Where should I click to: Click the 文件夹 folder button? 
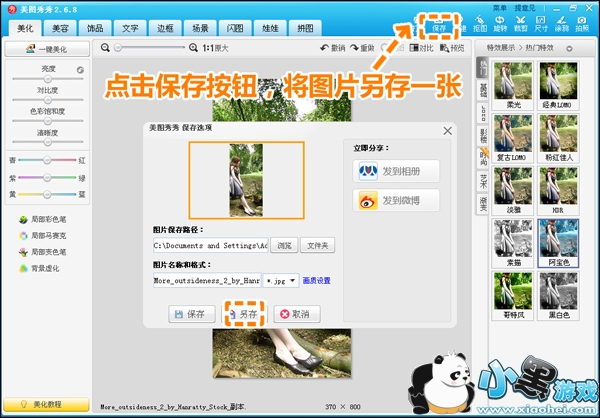pyautogui.click(x=318, y=245)
